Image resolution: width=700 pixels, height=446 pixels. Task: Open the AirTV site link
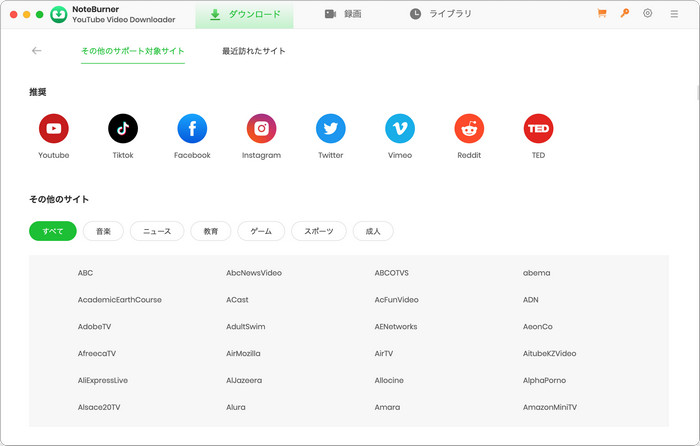383,353
